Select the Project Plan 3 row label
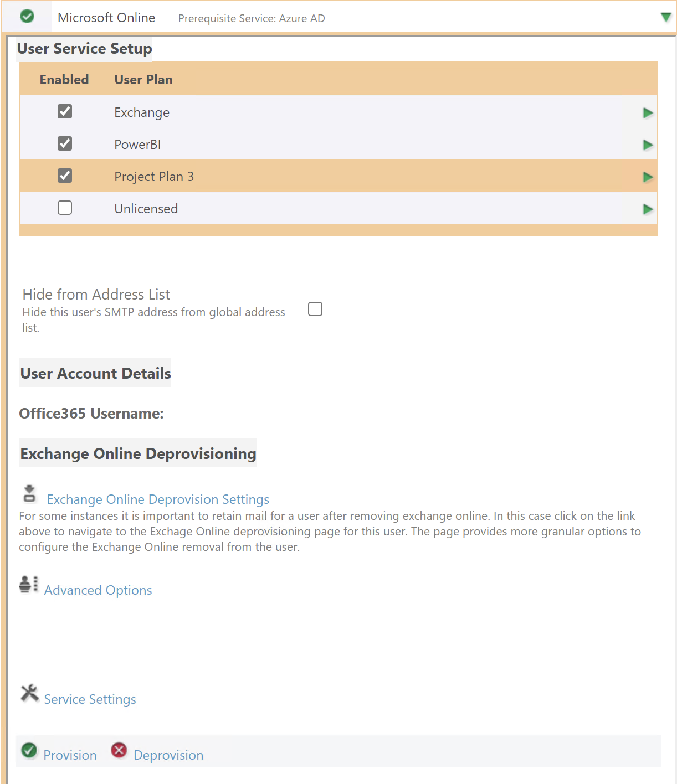The height and width of the screenshot is (784, 677). [154, 177]
